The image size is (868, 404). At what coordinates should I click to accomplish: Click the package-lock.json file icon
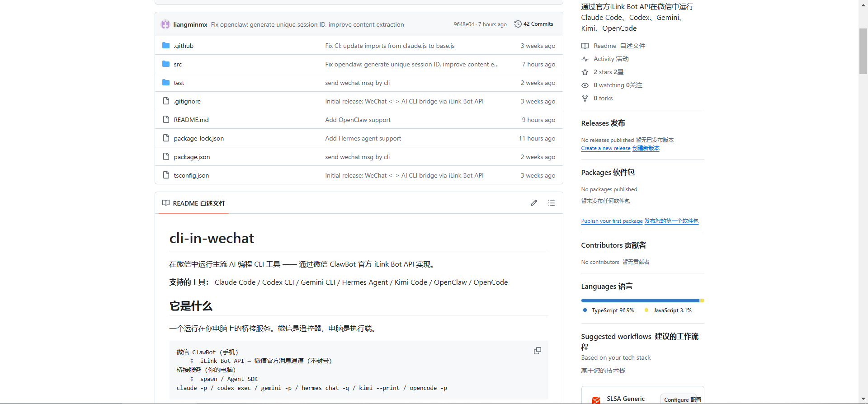[x=166, y=138]
